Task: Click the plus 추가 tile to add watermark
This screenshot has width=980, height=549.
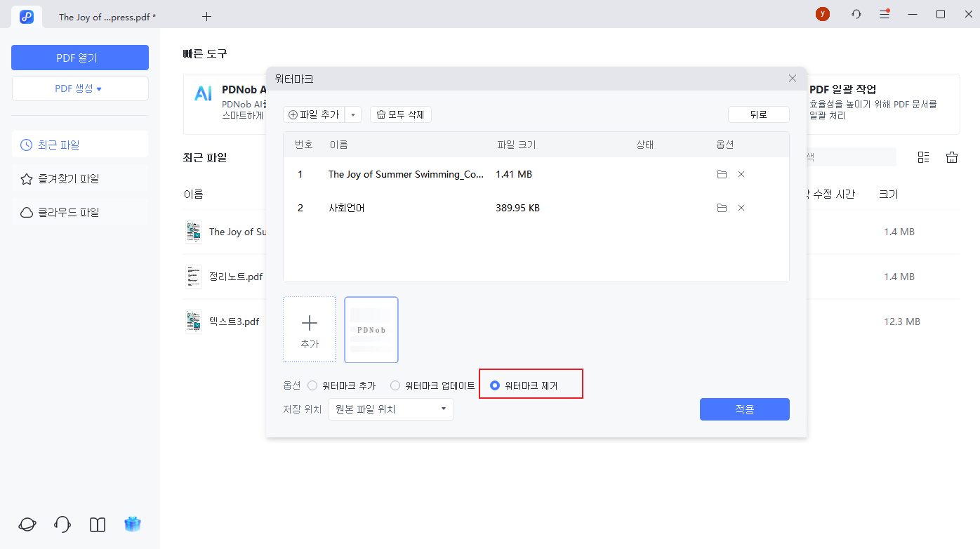Action: tap(309, 330)
